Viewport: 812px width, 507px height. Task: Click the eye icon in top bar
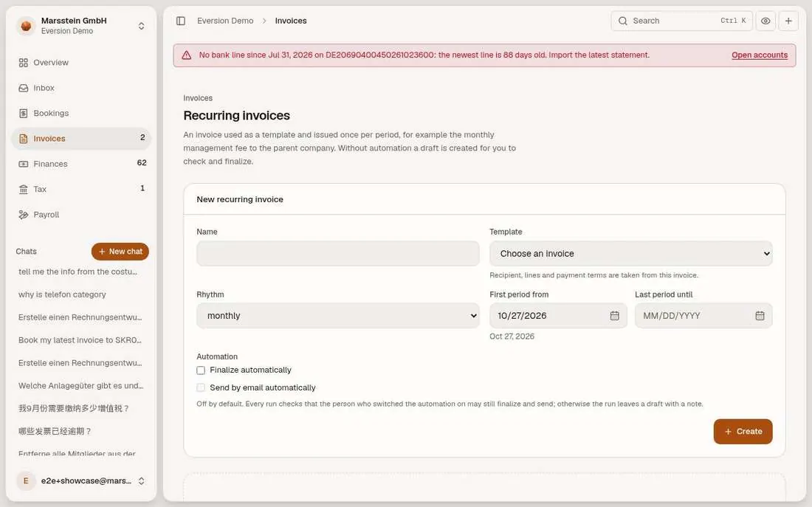765,21
